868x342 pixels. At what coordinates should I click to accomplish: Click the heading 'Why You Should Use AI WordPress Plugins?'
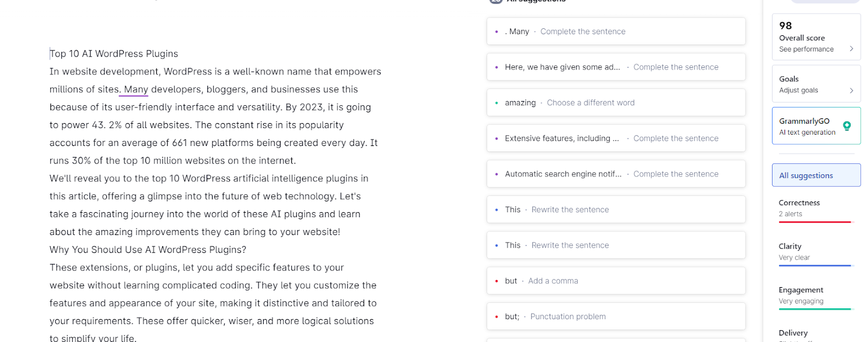148,250
